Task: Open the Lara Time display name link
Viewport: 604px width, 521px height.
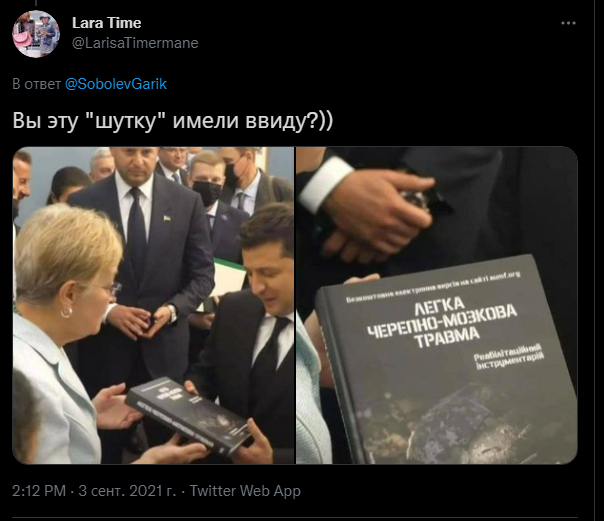Action: [x=106, y=23]
